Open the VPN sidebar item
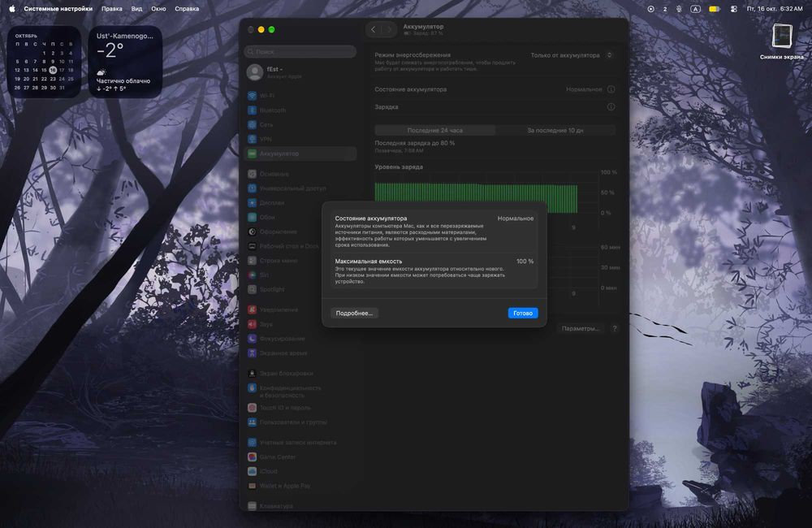Screen dimensions: 812x528 pyautogui.click(x=300, y=140)
